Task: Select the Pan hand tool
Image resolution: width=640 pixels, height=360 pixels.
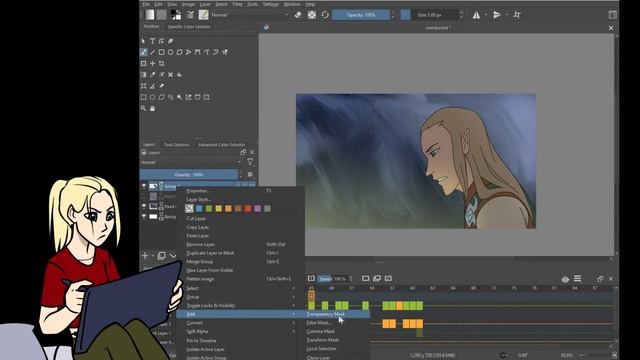Action: coord(152,109)
